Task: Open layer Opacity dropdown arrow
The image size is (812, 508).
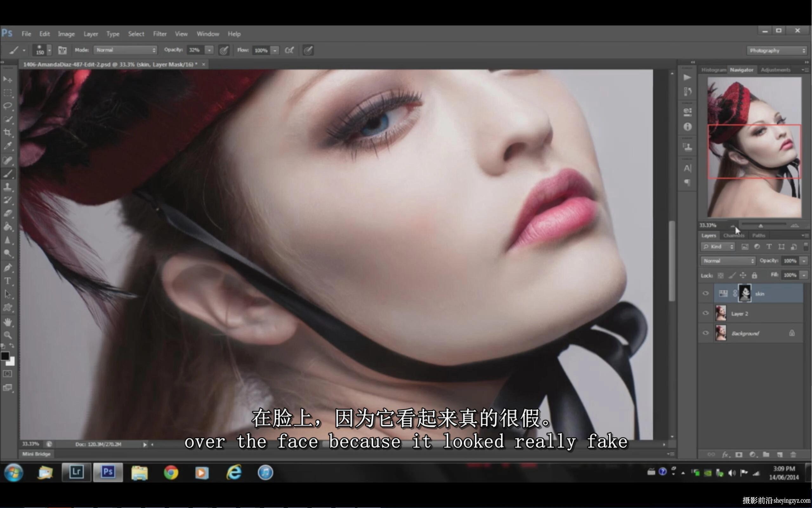Action: point(804,261)
